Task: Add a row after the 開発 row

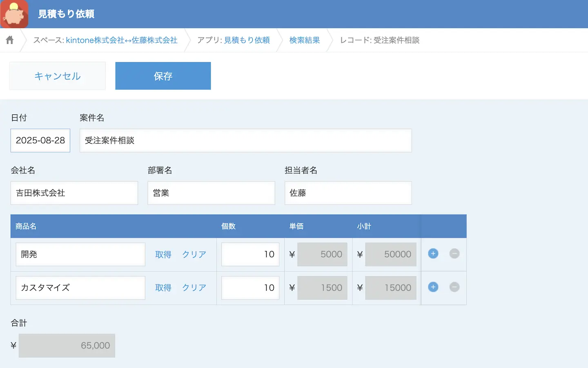Action: coord(433,254)
